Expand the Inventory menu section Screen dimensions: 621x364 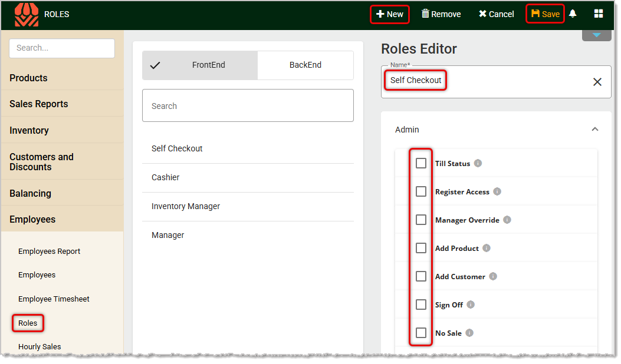coord(62,130)
